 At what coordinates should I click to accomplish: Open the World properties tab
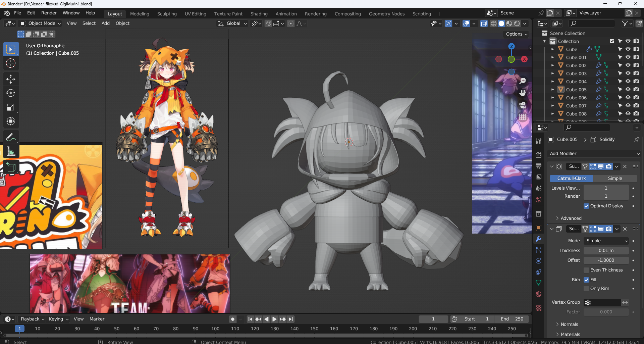coord(538,200)
